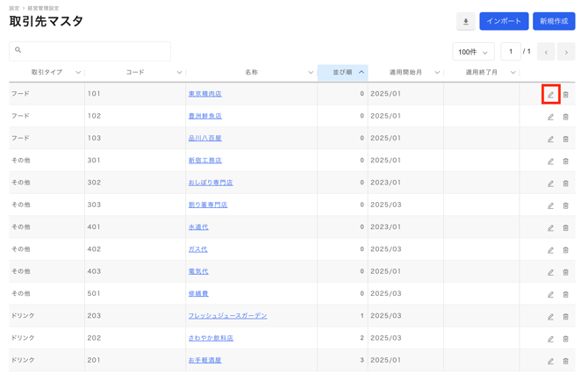Click the インポート button

(x=504, y=21)
